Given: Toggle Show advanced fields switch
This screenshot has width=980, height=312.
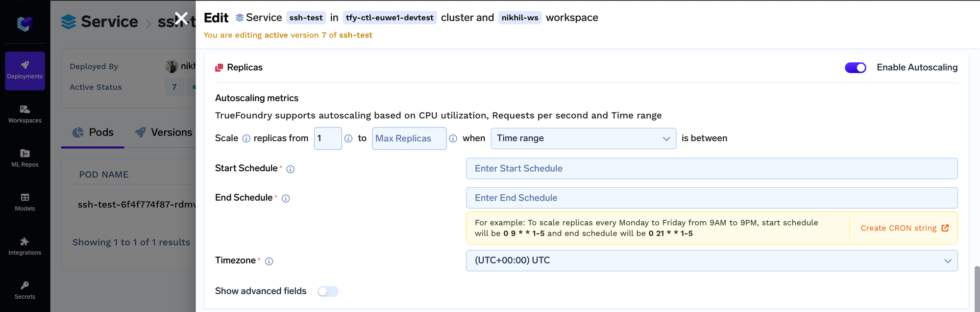Looking at the screenshot, I should (x=328, y=291).
